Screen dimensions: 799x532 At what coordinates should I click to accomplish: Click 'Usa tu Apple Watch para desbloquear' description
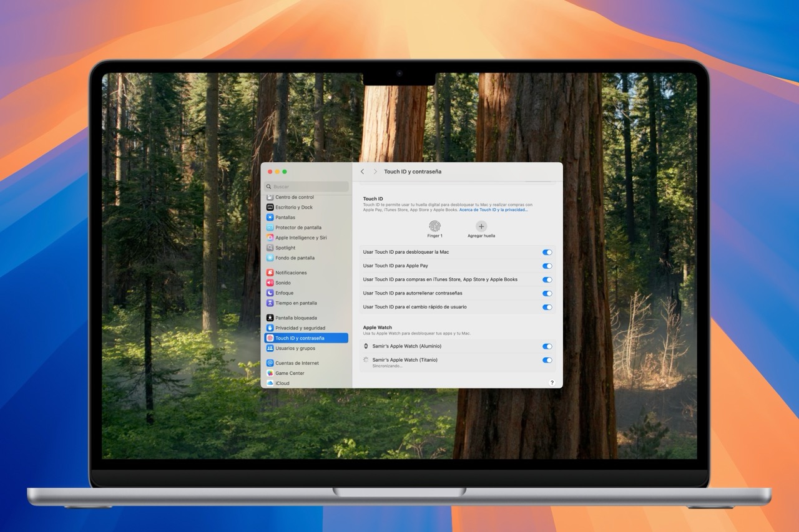click(x=417, y=334)
